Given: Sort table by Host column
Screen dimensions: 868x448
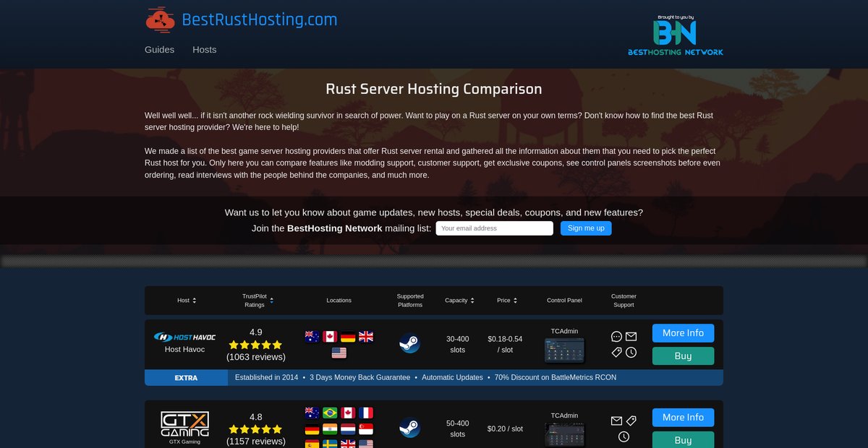Looking at the screenshot, I should (x=187, y=301).
